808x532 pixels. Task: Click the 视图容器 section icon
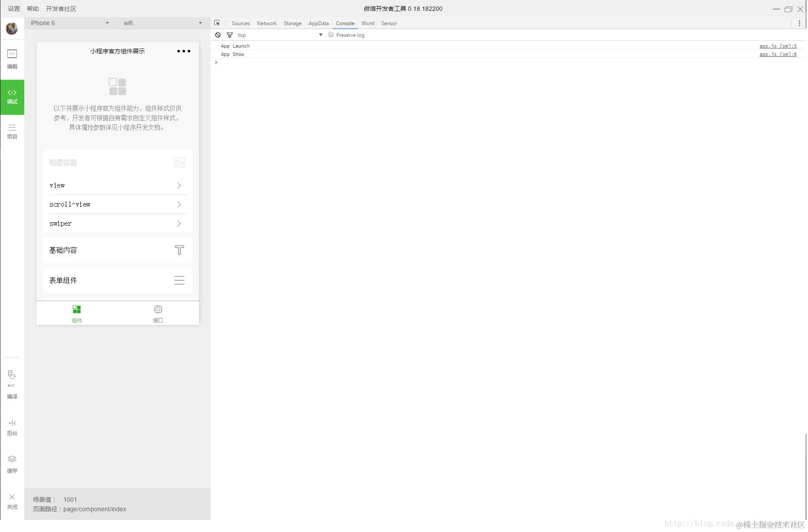[179, 162]
